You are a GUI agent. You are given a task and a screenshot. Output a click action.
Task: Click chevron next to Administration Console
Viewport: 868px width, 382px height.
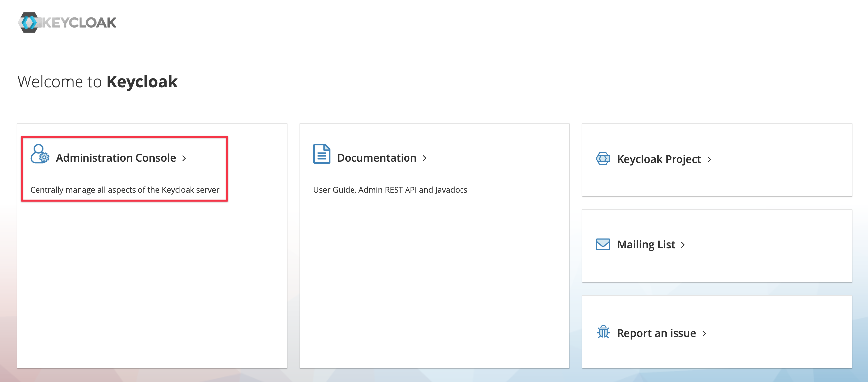184,158
